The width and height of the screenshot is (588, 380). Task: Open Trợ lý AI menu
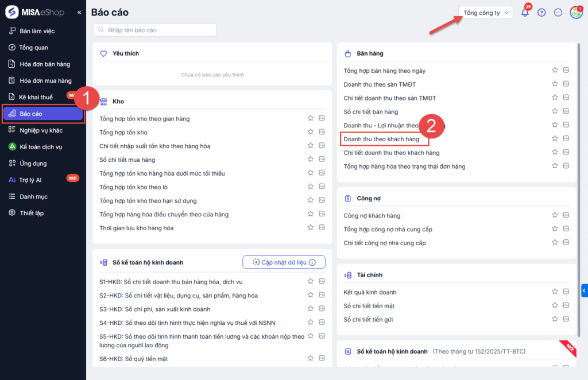pyautogui.click(x=30, y=180)
